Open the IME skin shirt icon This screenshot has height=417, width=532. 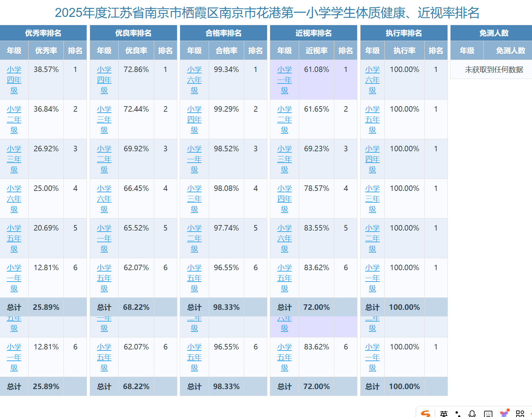click(504, 414)
